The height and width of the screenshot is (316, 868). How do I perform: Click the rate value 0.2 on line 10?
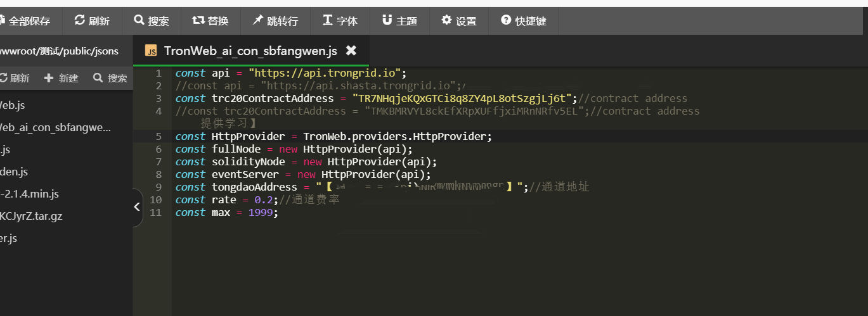(x=264, y=199)
